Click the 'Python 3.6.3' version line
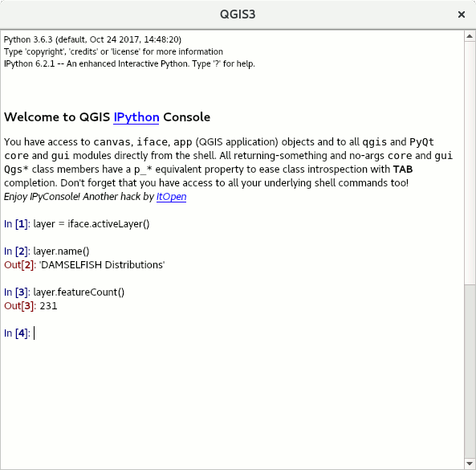 [x=92, y=40]
